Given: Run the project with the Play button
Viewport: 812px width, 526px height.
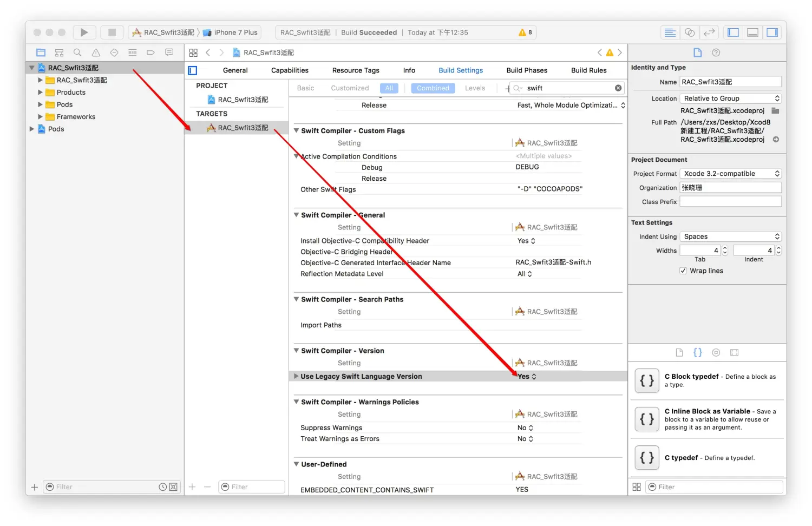Looking at the screenshot, I should (84, 32).
